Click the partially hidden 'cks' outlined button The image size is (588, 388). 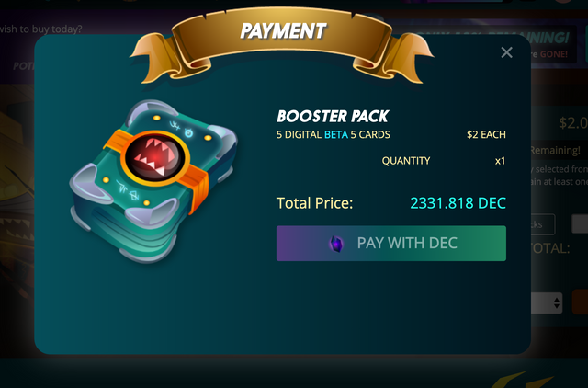(x=543, y=224)
